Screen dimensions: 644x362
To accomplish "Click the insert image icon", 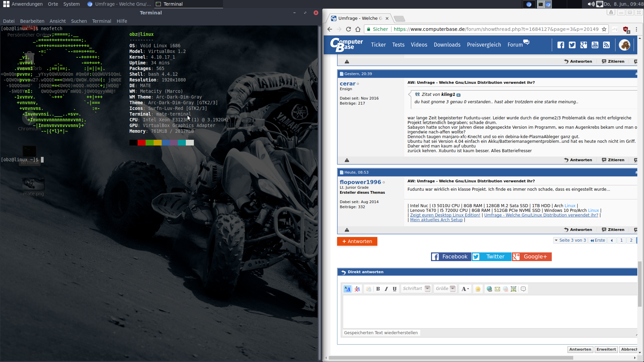I will point(514,289).
